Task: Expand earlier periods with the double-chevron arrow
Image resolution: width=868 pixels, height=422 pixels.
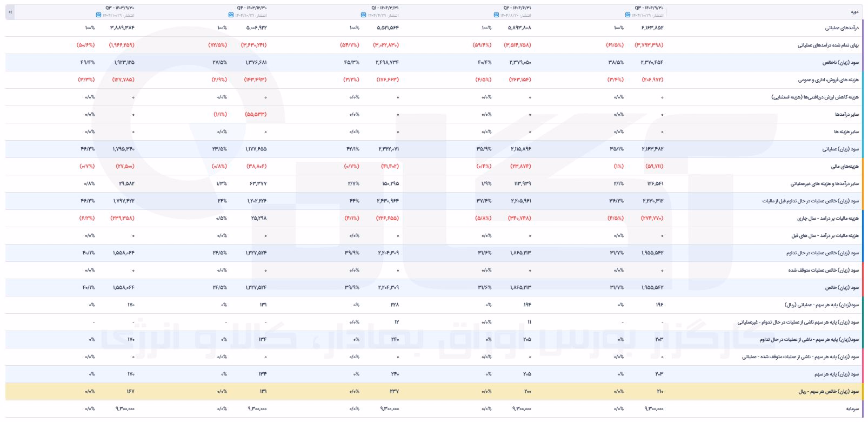Action: pos(11,11)
